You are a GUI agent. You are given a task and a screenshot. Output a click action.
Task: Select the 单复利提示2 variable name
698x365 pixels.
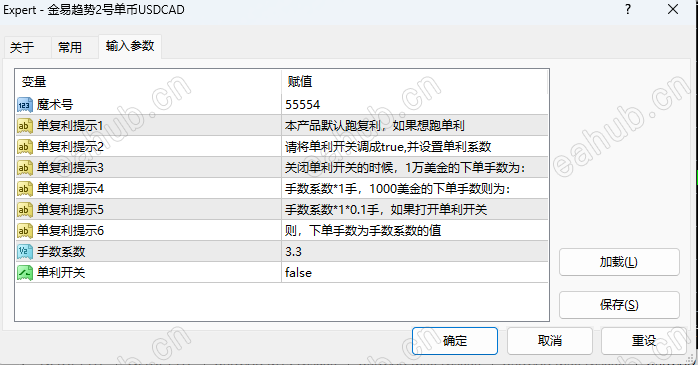pyautogui.click(x=70, y=147)
